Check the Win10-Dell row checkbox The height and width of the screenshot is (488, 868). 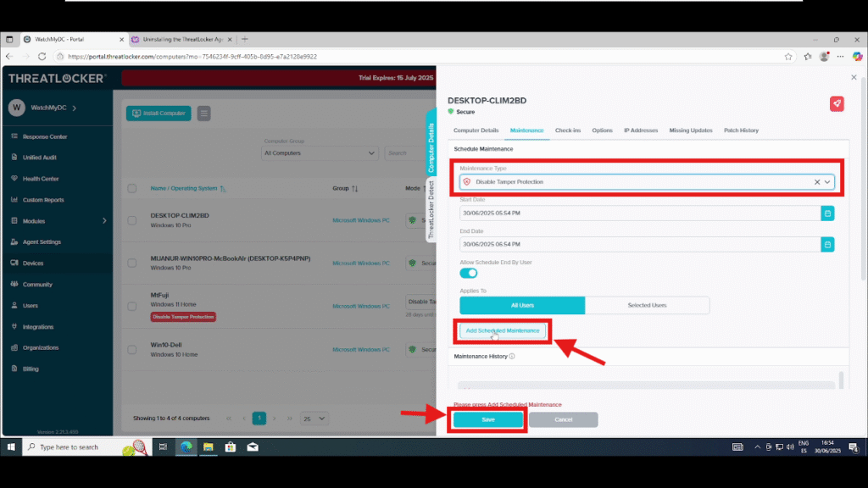131,350
